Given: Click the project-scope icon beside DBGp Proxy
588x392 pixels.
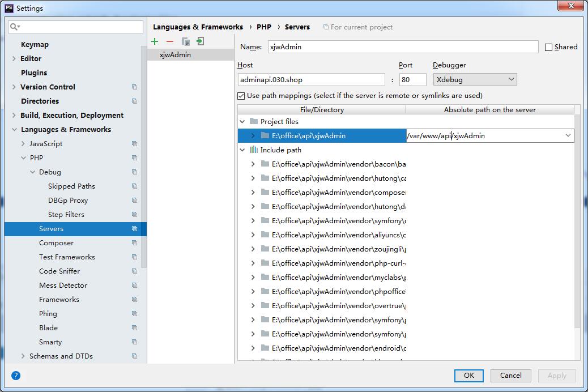Looking at the screenshot, I should (x=134, y=201).
